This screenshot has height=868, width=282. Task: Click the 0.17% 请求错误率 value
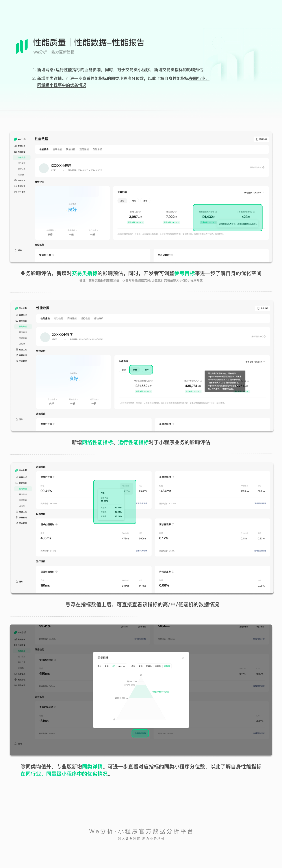click(x=164, y=538)
